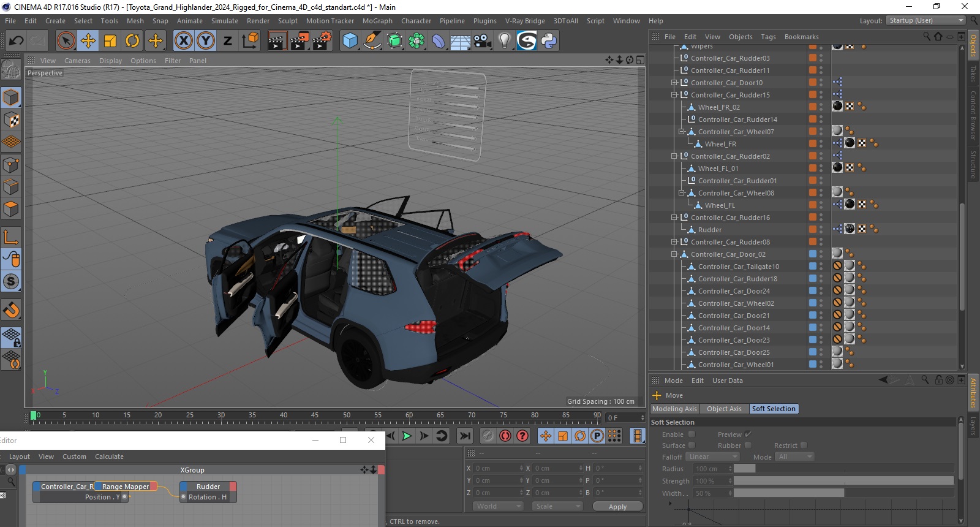The width and height of the screenshot is (980, 527).
Task: Enable the Soft Selection checkbox
Action: 692,434
